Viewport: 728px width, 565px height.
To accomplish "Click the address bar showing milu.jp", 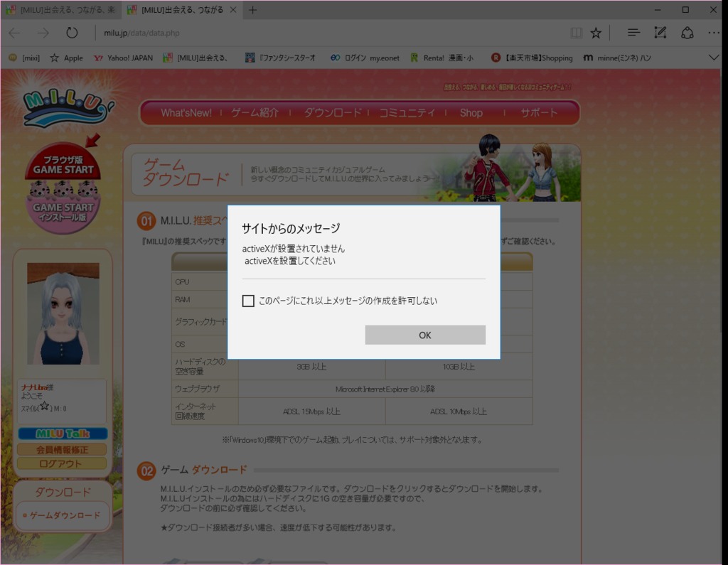I will tap(142, 32).
